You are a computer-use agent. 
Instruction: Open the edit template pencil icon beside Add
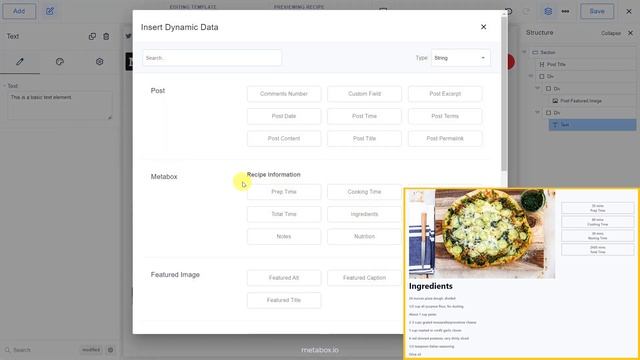click(50, 11)
